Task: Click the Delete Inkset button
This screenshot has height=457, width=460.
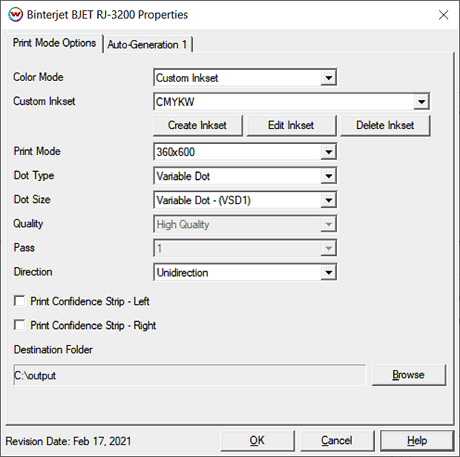Action: click(385, 125)
